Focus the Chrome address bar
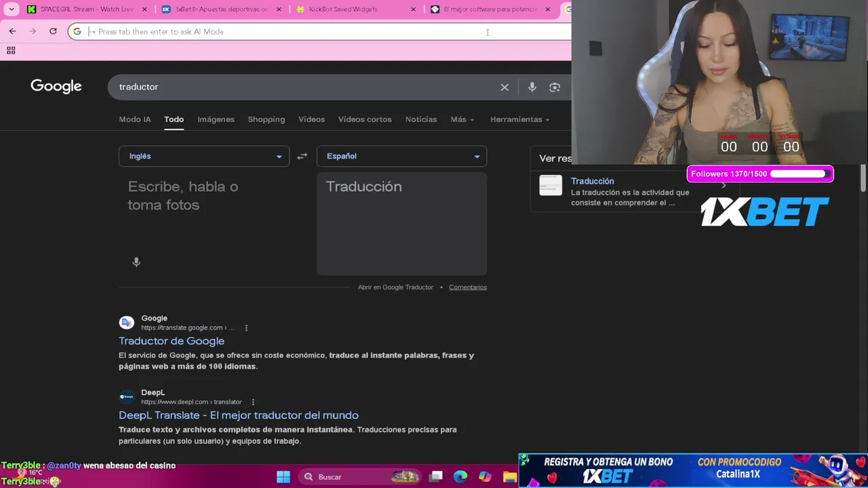The height and width of the screenshot is (488, 868). click(319, 31)
